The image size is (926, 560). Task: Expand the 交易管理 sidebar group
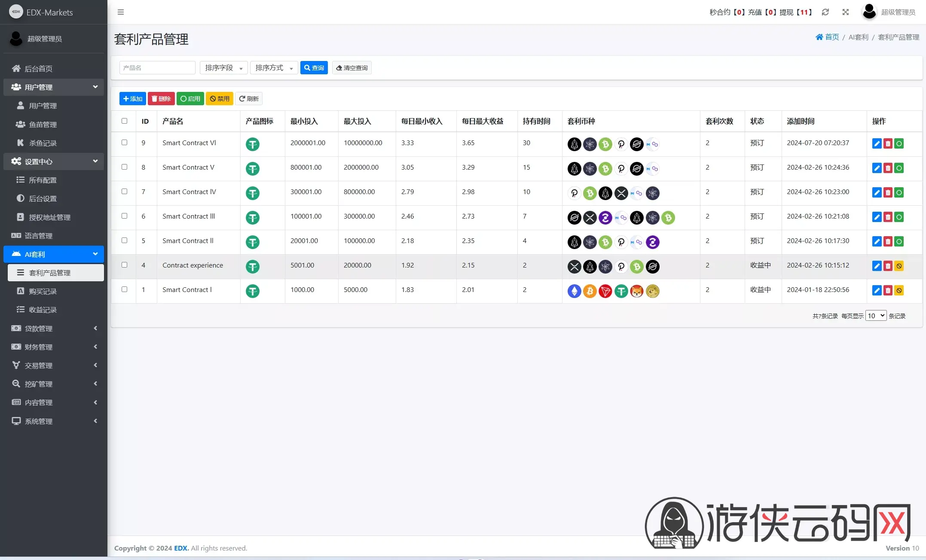point(54,365)
